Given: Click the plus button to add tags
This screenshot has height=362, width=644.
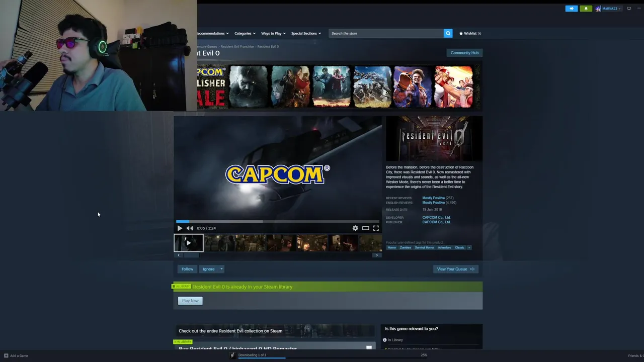Looking at the screenshot, I should click(469, 247).
